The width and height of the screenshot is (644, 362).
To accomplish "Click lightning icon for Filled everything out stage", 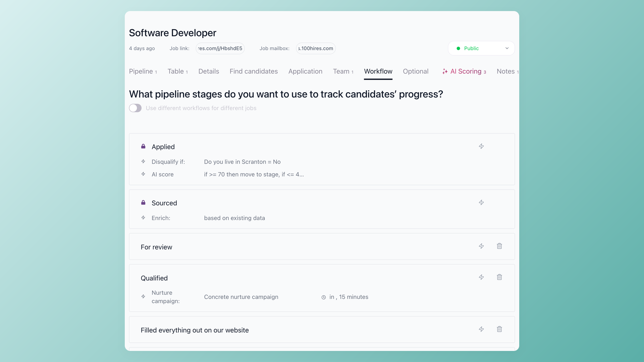I will point(481,329).
